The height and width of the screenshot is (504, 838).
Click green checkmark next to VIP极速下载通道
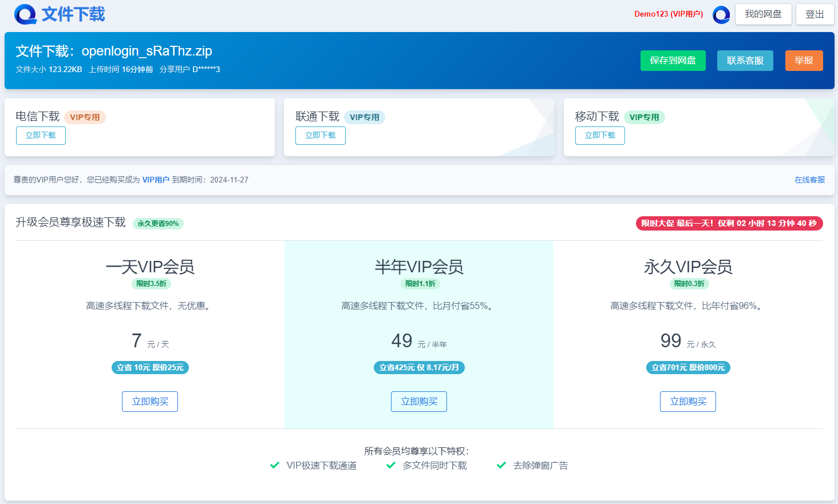(x=275, y=465)
